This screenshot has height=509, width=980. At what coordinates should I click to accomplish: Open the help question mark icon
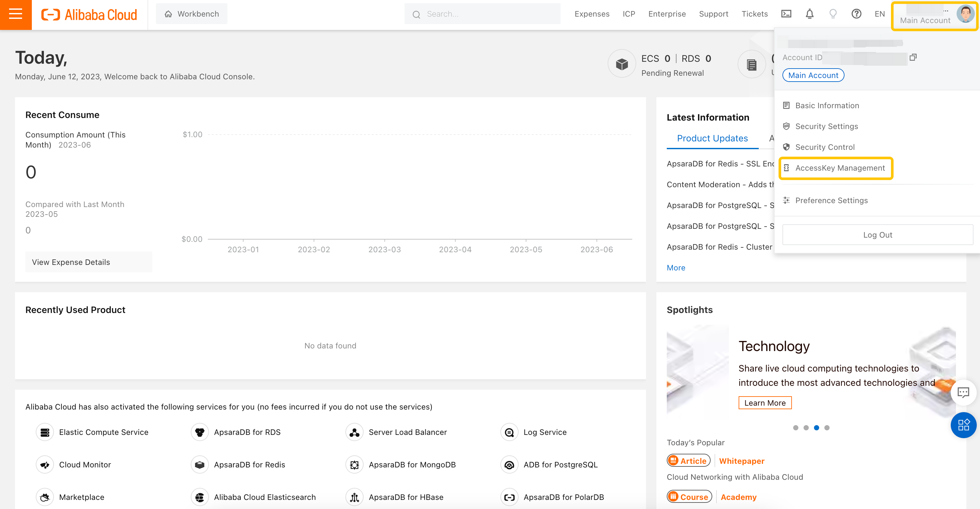pos(856,14)
